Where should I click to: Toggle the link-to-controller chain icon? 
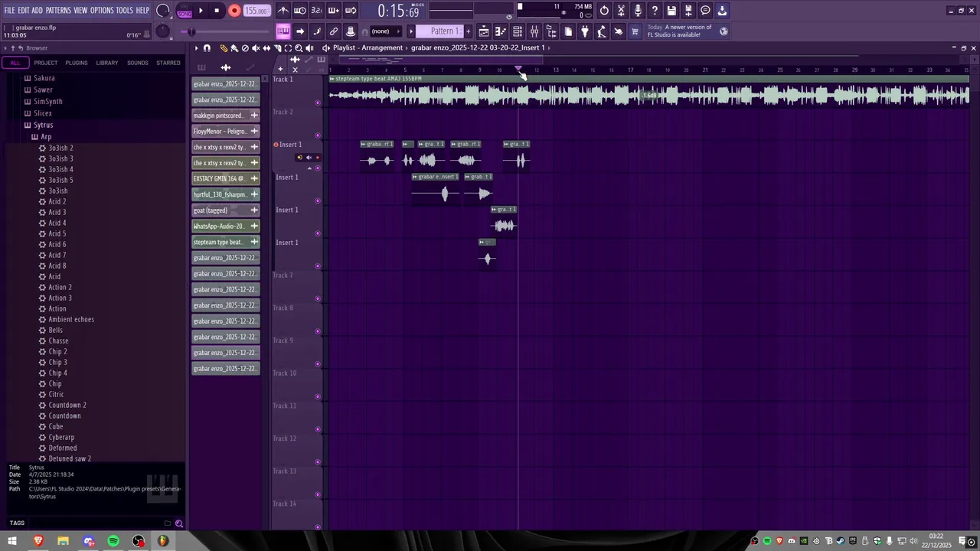(334, 31)
